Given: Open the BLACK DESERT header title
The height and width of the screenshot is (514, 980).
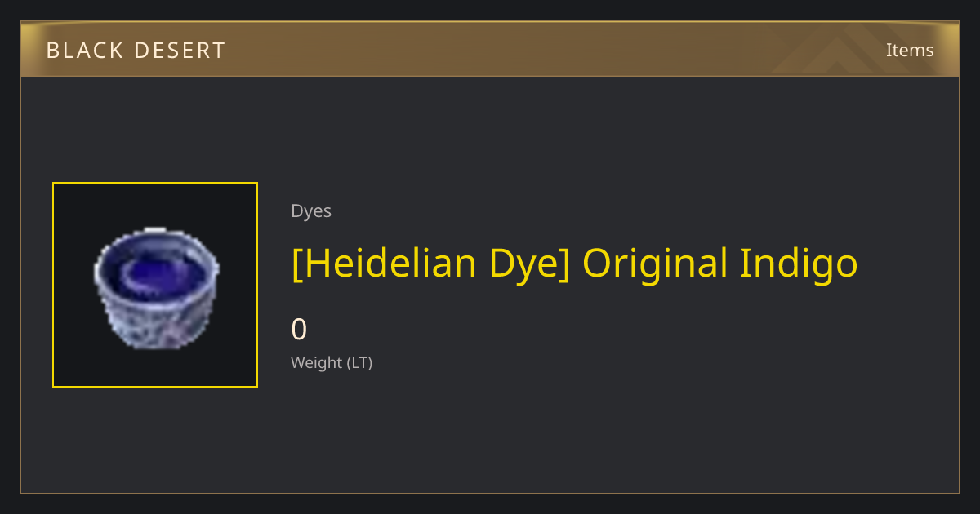Looking at the screenshot, I should 136,51.
